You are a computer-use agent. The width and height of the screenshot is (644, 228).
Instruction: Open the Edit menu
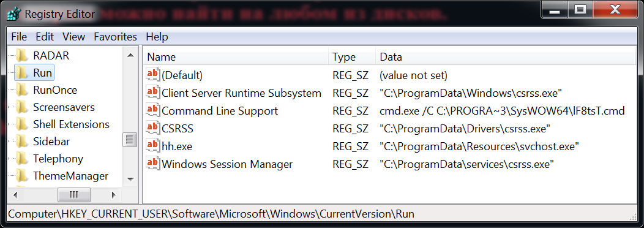45,37
